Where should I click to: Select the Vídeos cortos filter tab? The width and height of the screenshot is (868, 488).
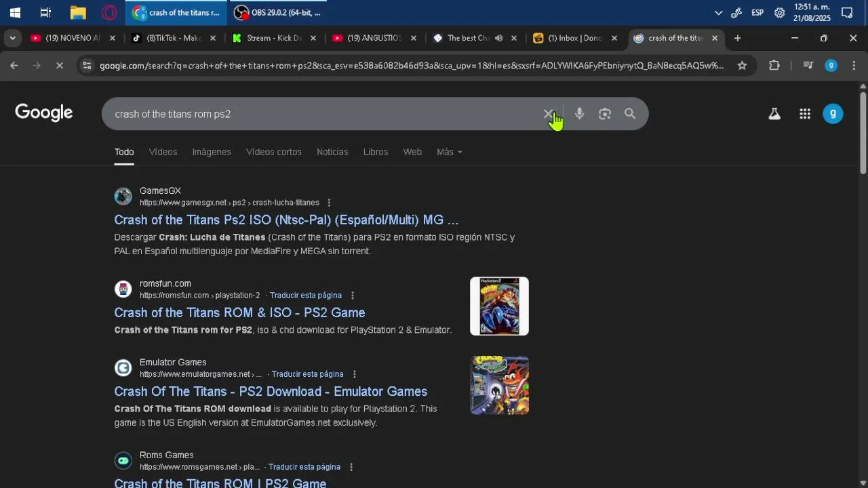[x=274, y=152]
